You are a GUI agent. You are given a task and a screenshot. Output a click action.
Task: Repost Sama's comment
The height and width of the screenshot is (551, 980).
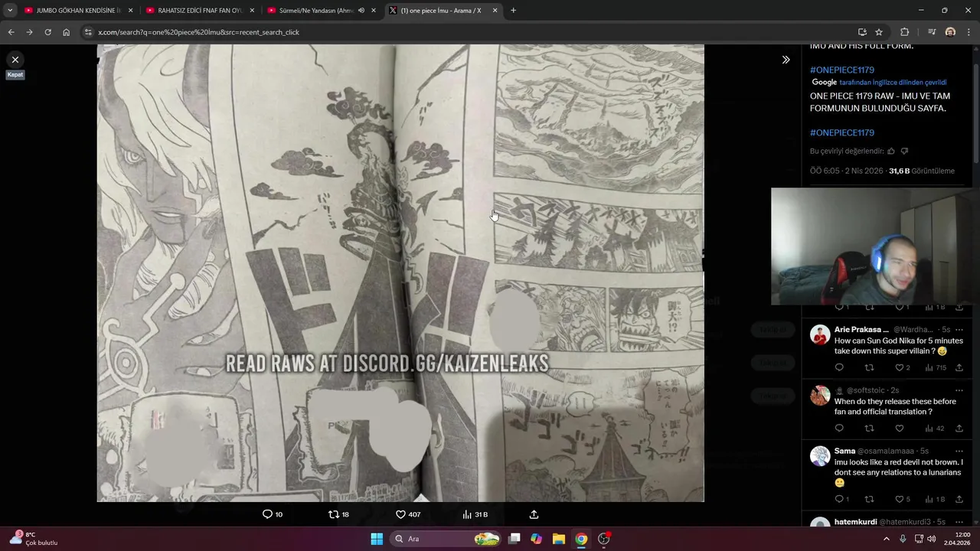point(869,499)
